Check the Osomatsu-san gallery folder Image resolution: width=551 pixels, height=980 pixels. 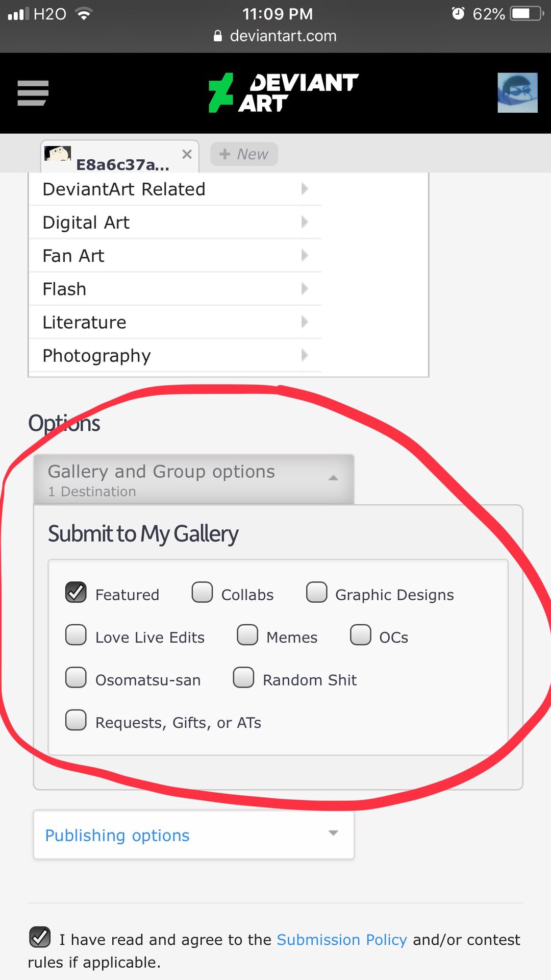(76, 677)
